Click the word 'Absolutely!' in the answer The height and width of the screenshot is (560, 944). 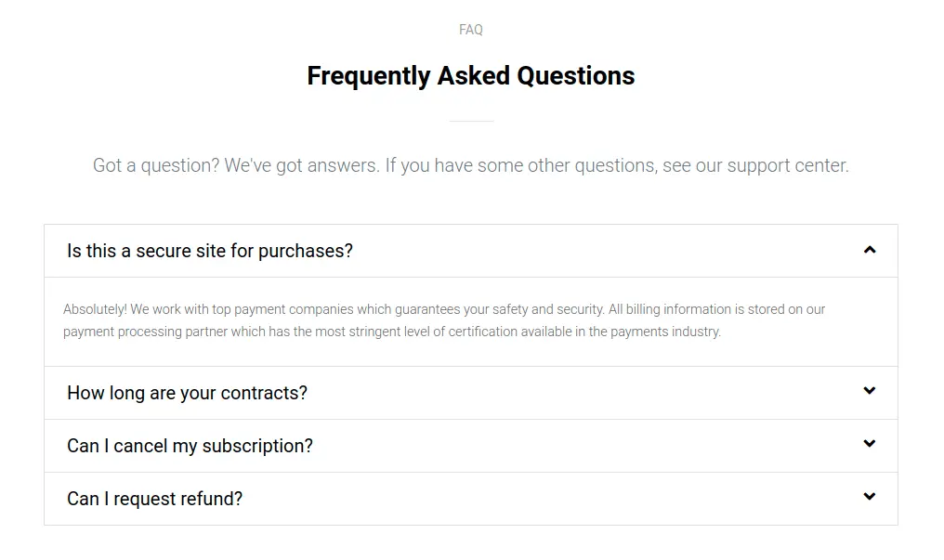click(x=95, y=309)
